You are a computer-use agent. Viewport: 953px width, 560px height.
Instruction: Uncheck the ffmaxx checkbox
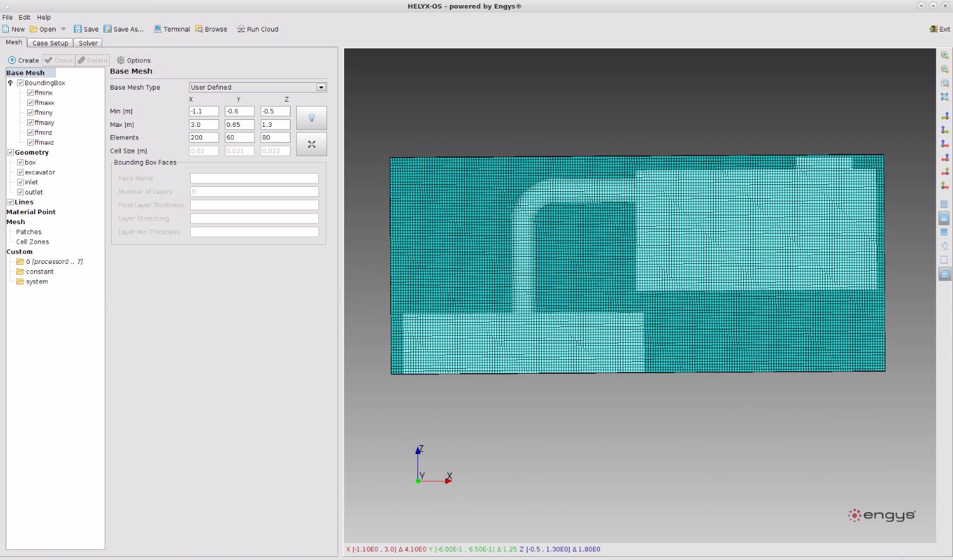[x=30, y=103]
